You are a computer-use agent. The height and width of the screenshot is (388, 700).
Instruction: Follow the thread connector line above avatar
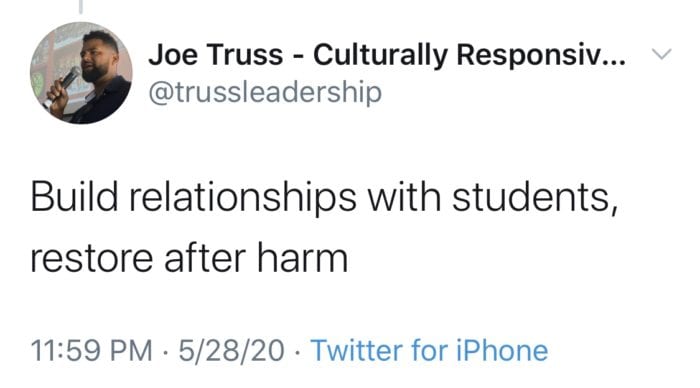point(81,6)
